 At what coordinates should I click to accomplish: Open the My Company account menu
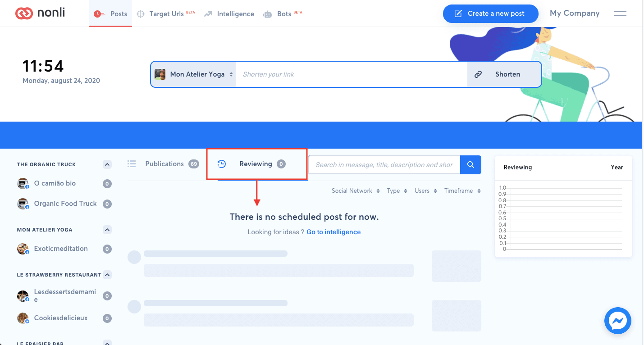coord(575,13)
